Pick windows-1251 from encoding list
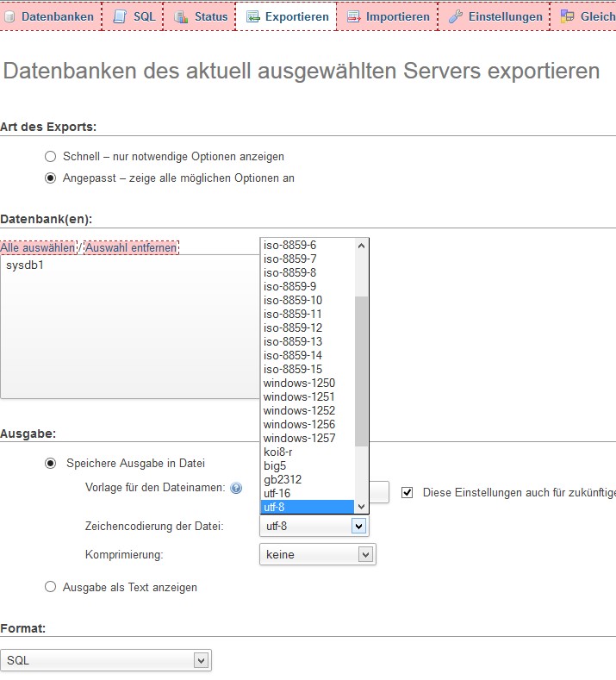This screenshot has width=616, height=680. coord(308,397)
